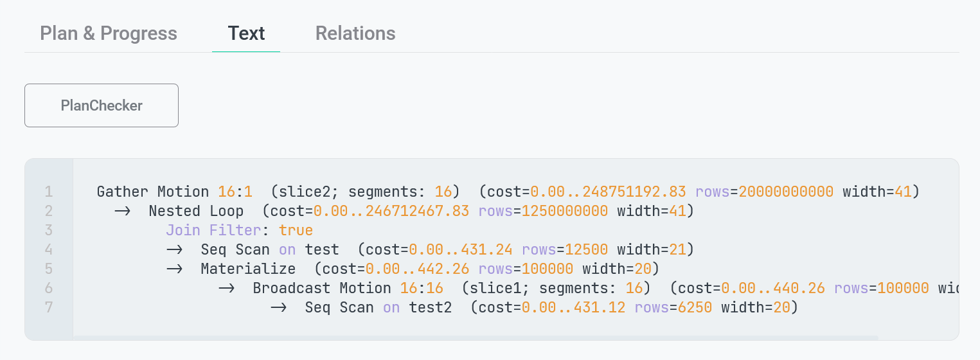Click the arrow before Broadcast Motion
This screenshot has width=980, height=360.
tap(226, 288)
